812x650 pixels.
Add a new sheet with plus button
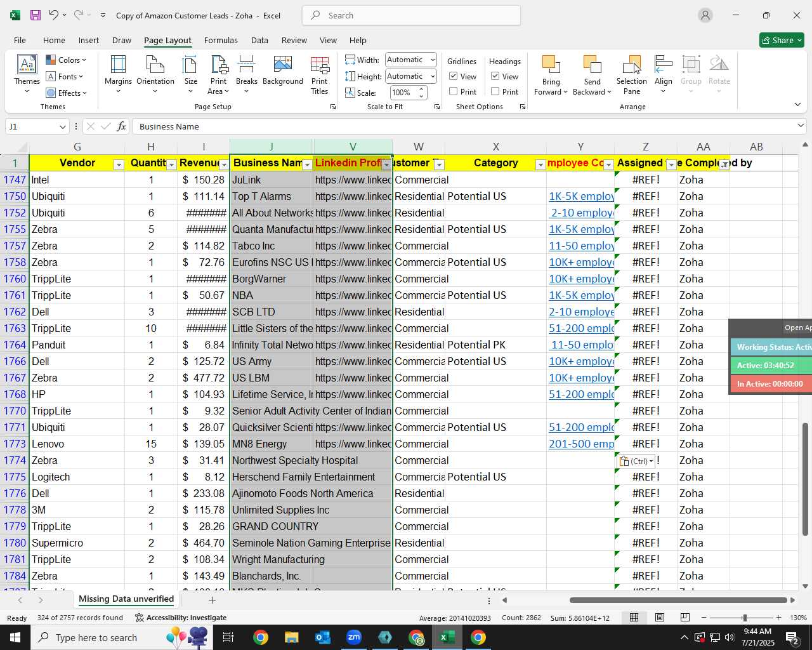point(212,600)
